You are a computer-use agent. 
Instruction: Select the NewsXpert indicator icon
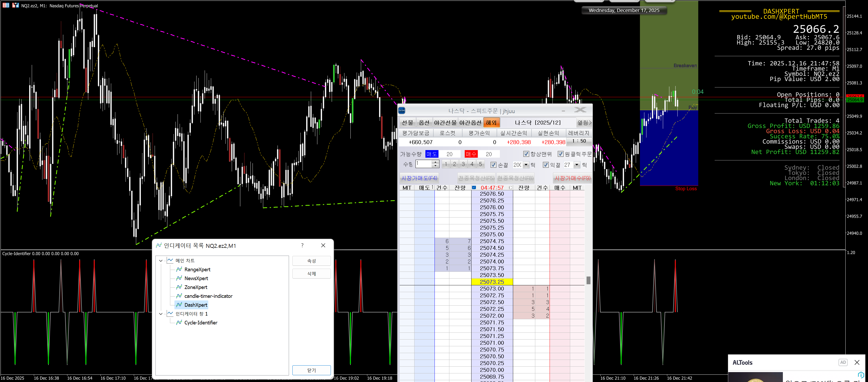pos(179,278)
